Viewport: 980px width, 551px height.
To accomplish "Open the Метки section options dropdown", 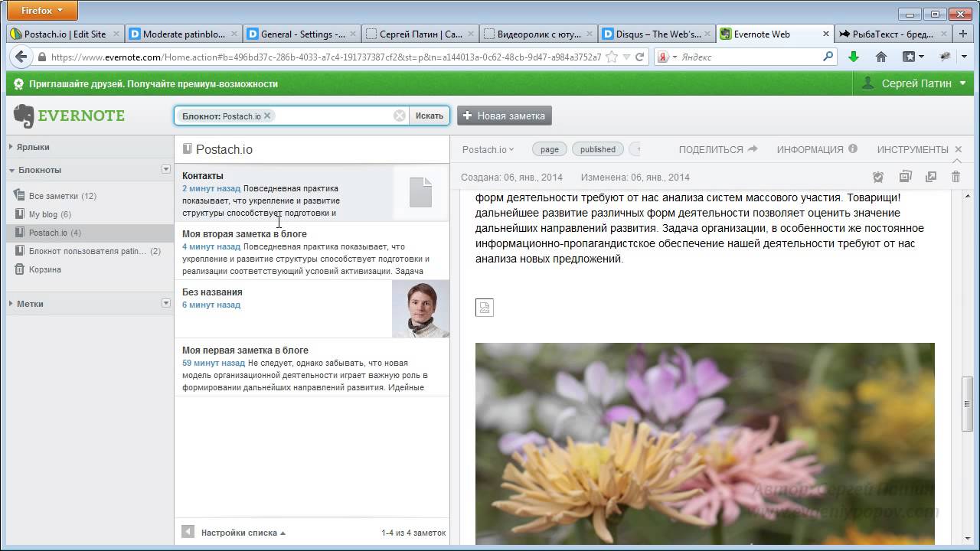I will [x=166, y=303].
